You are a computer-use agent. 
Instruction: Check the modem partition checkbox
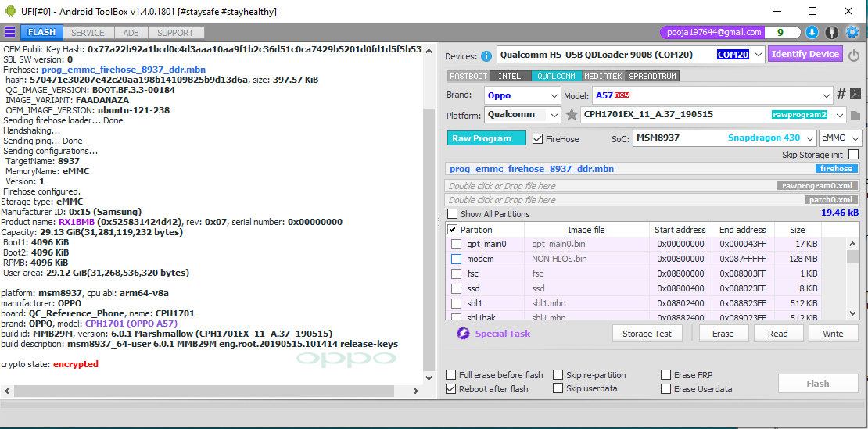tap(456, 259)
